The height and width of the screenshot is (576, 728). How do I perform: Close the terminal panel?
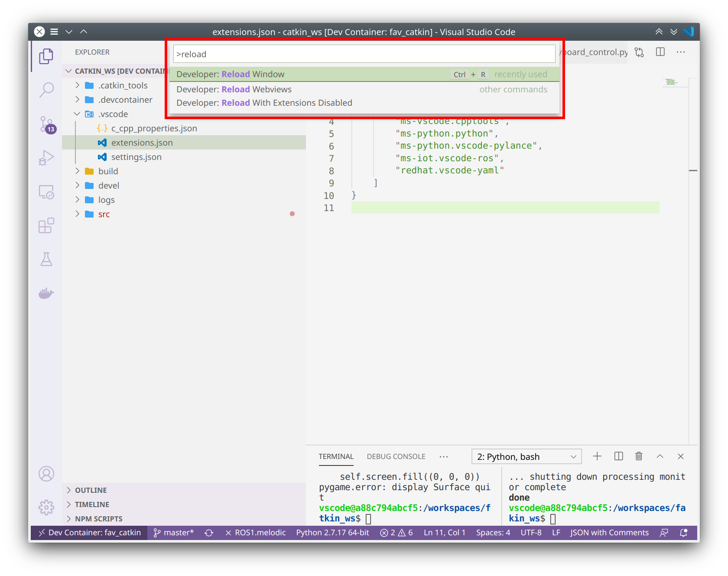(681, 456)
